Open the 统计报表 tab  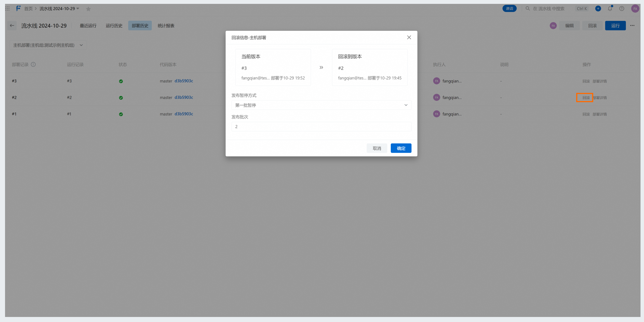point(166,26)
